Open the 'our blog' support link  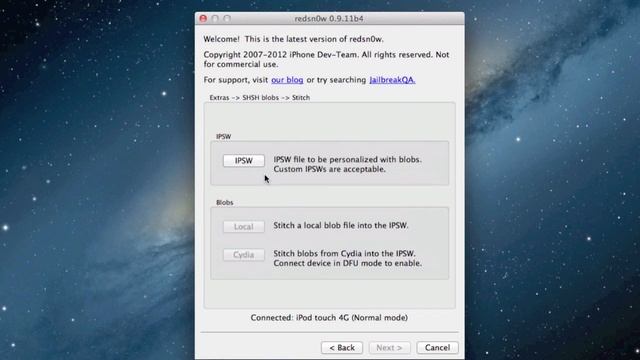[287, 80]
